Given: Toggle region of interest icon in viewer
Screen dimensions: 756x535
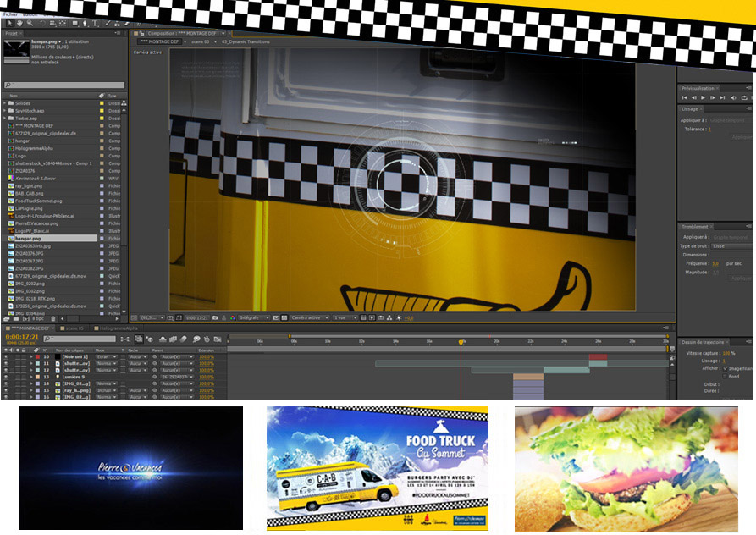Looking at the screenshot, I should point(275,317).
